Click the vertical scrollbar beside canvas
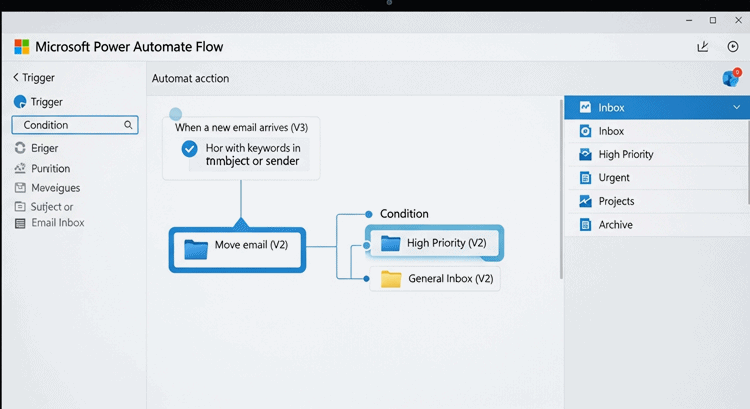Screen dimensions: 750x409 [560, 200]
